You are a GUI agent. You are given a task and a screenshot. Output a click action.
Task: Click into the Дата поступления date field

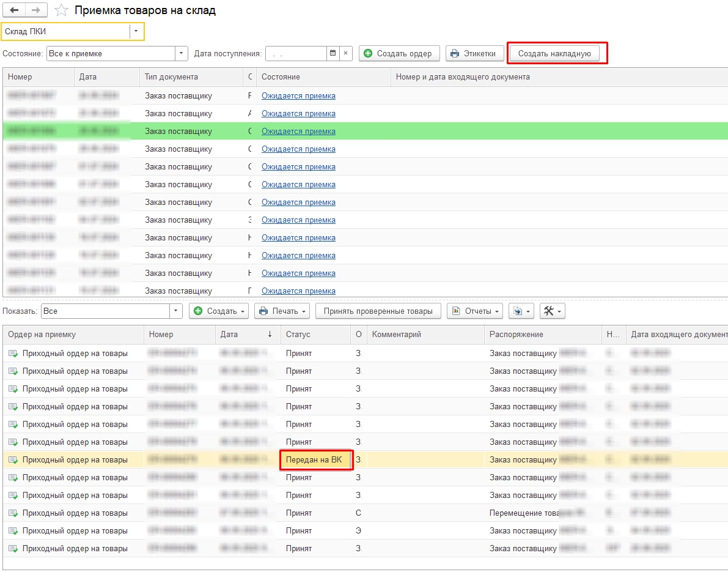296,53
